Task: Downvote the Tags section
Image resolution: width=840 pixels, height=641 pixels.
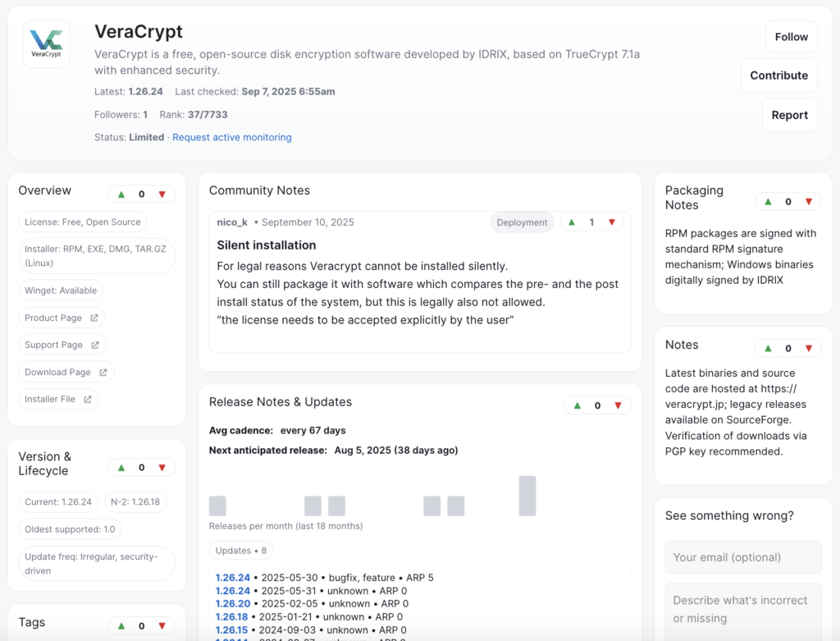Action: click(162, 625)
